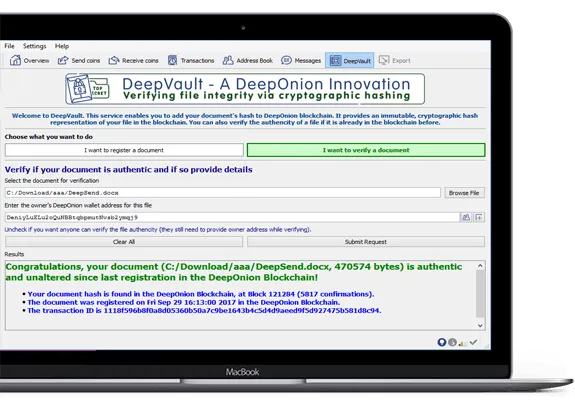This screenshot has height=407, width=575.
Task: Go to the Send coins page
Action: click(x=79, y=60)
